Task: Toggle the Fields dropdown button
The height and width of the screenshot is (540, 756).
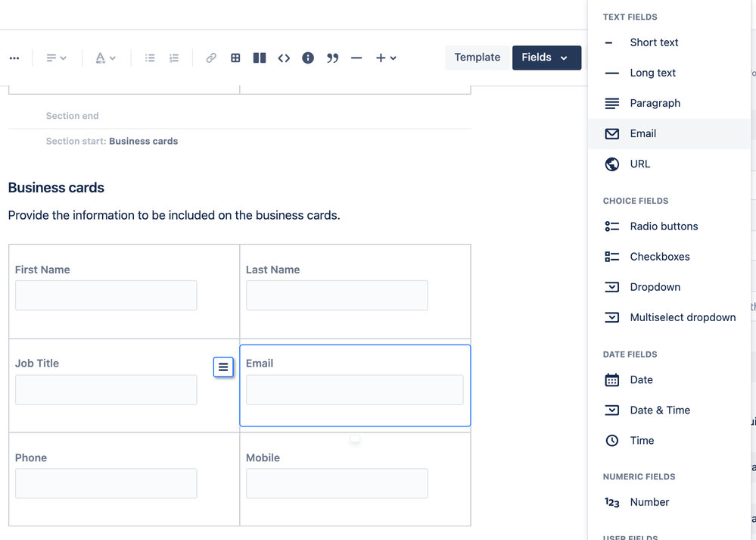Action: pos(546,58)
